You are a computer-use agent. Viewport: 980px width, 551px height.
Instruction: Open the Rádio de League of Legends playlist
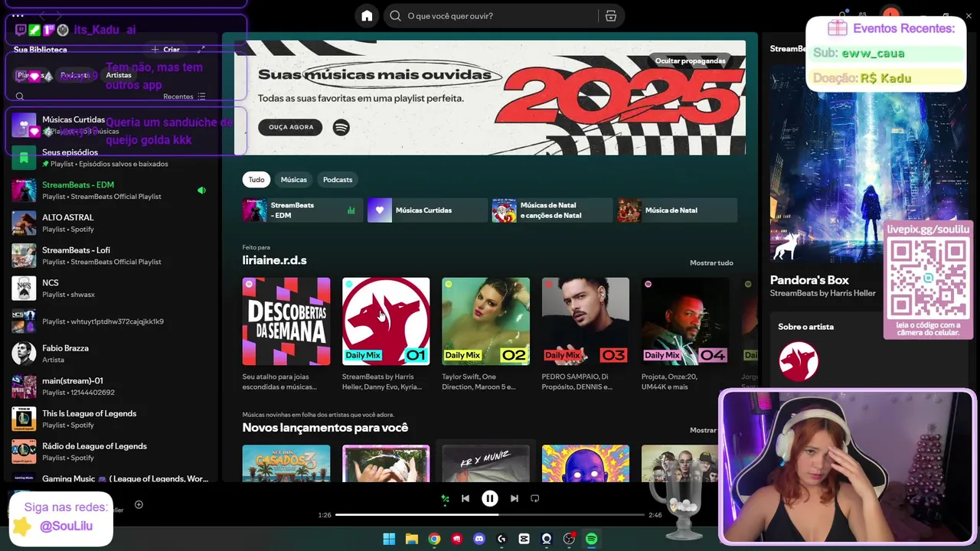[x=111, y=452]
